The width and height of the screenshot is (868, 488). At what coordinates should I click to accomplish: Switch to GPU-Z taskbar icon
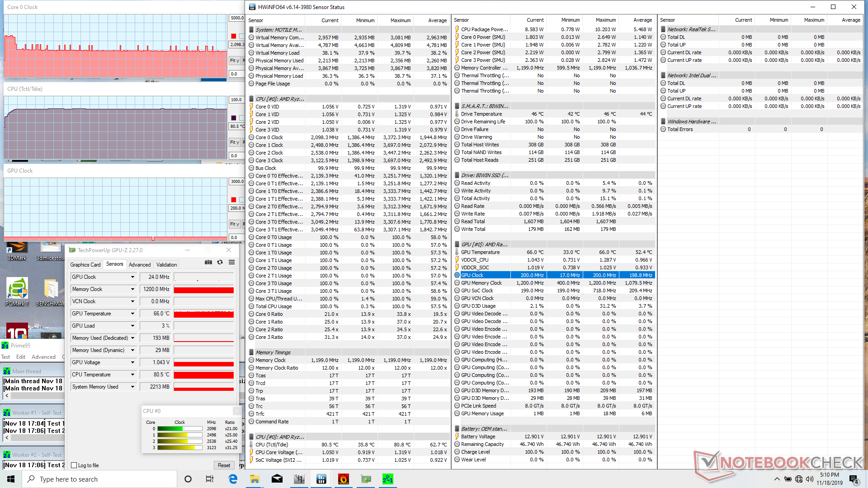(x=366, y=479)
